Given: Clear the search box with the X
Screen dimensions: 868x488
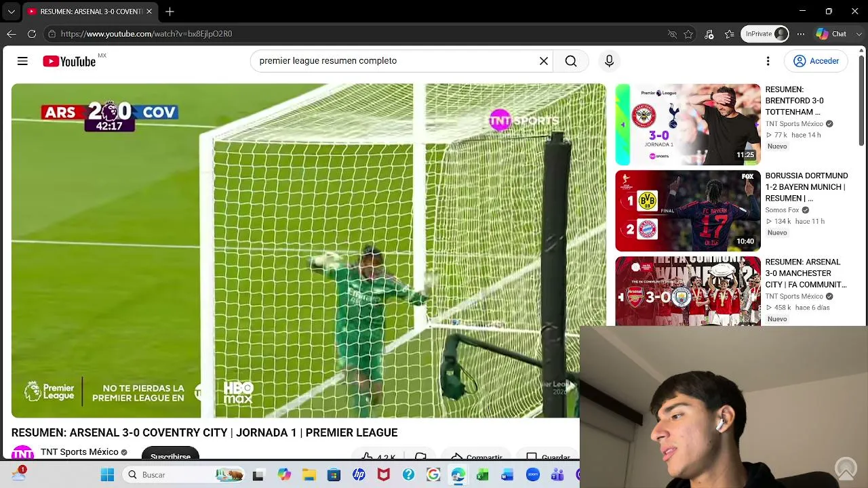Looking at the screenshot, I should [x=543, y=61].
